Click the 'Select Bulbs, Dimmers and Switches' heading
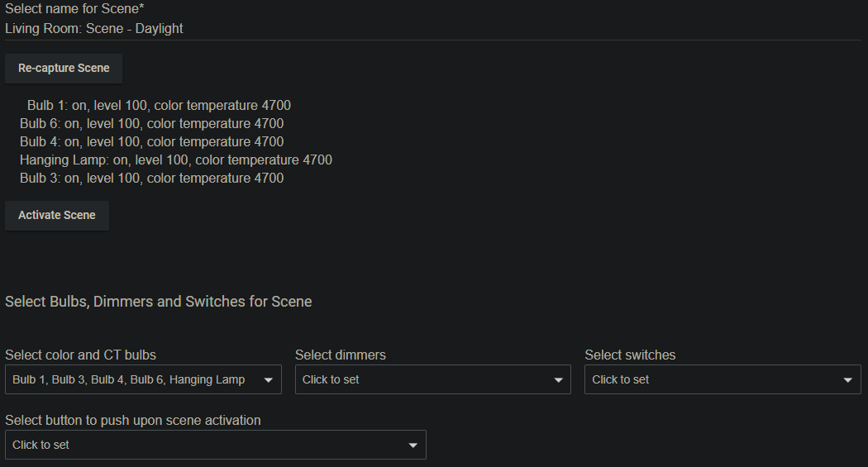The image size is (868, 467). click(159, 302)
